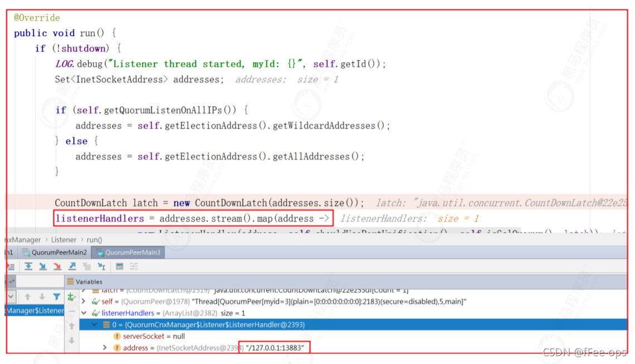Image resolution: width=635 pixels, height=364 pixels.
Task: Select the serverSocket = null row
Action: (x=353, y=336)
